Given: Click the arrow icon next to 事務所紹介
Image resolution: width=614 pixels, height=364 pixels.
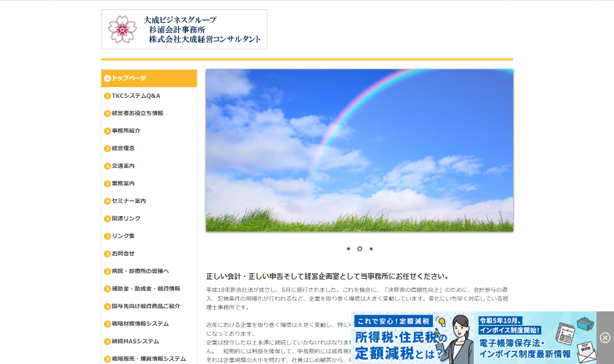Looking at the screenshot, I should point(107,131).
